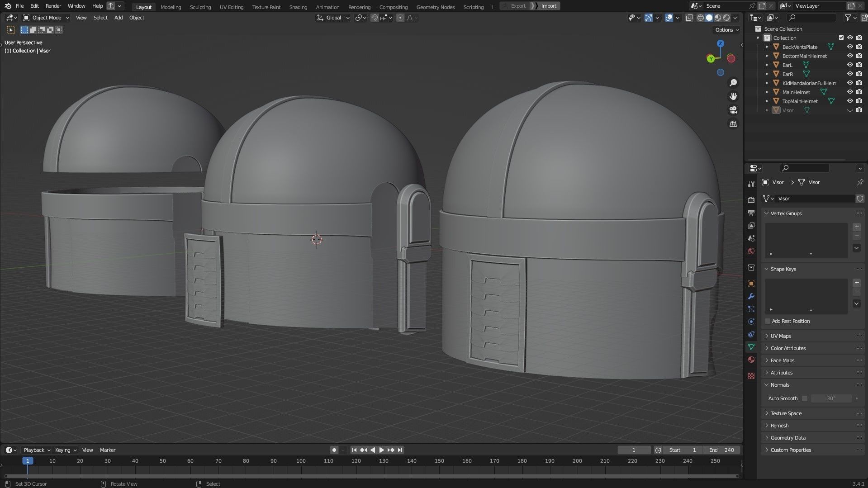Open the Tool properties tab

(x=751, y=184)
